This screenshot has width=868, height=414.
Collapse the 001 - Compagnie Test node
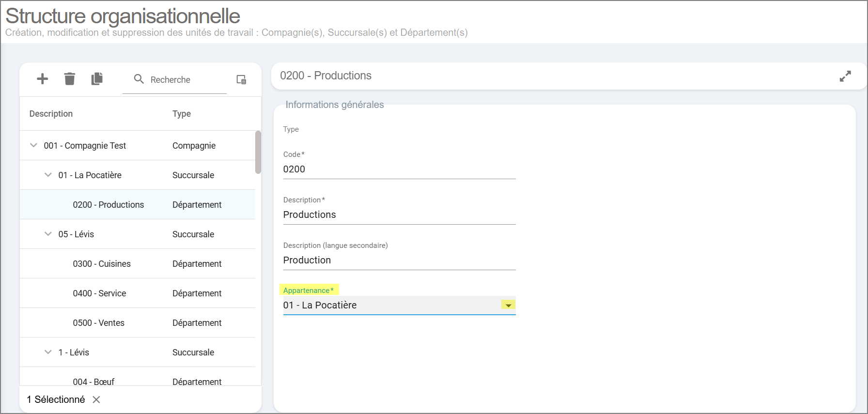(33, 145)
